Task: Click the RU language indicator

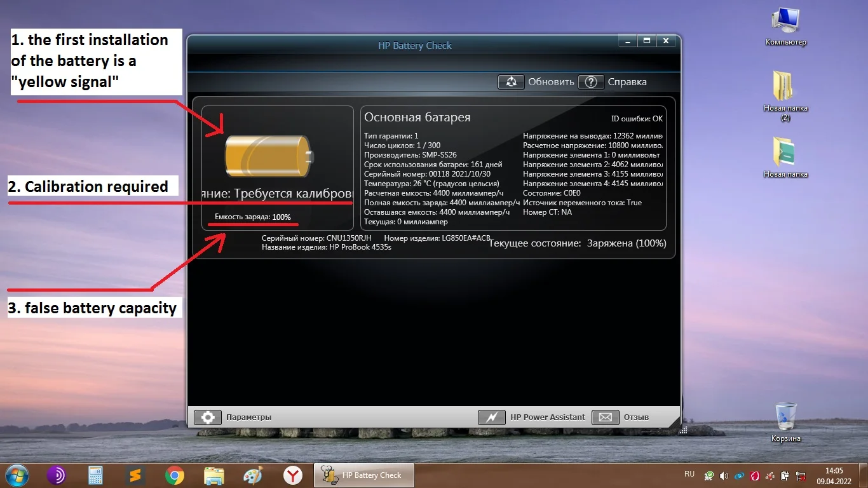Action: tap(689, 474)
